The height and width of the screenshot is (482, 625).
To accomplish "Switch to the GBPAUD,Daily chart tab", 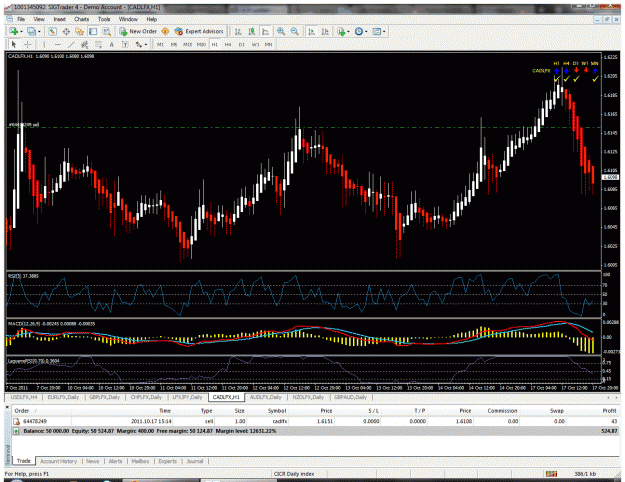I will pyautogui.click(x=350, y=397).
